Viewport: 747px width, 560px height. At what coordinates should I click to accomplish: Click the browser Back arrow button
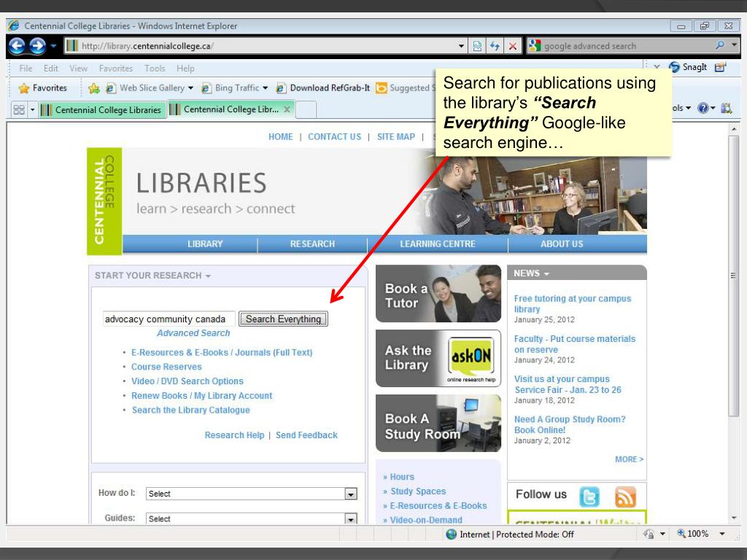[17, 46]
